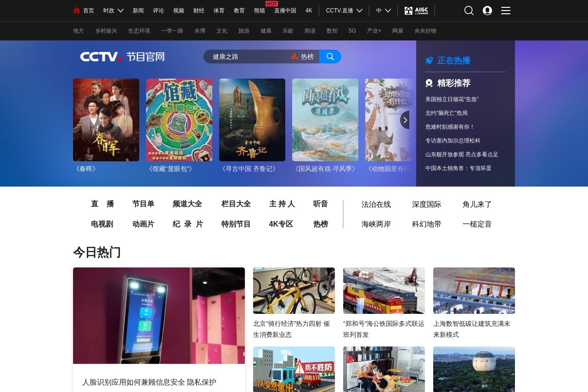The width and height of the screenshot is (588, 392).
Task: Open the user account avatar icon
Action: pos(487,11)
